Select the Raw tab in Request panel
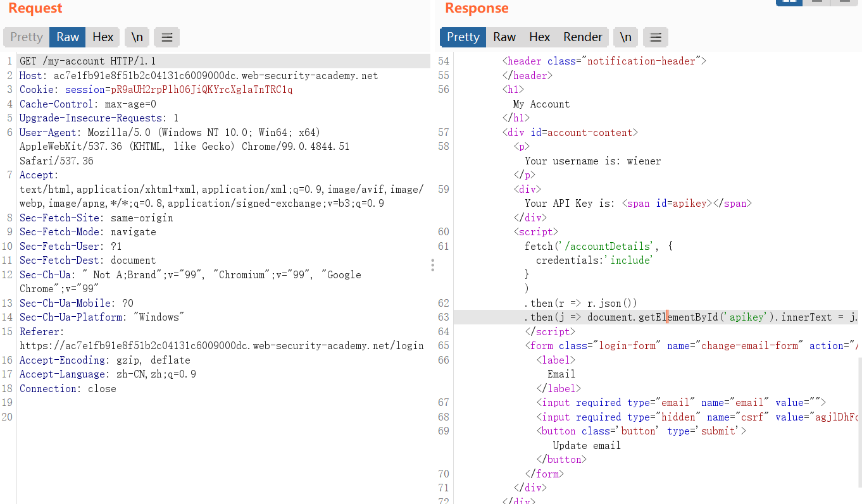This screenshot has height=504, width=862. [68, 37]
